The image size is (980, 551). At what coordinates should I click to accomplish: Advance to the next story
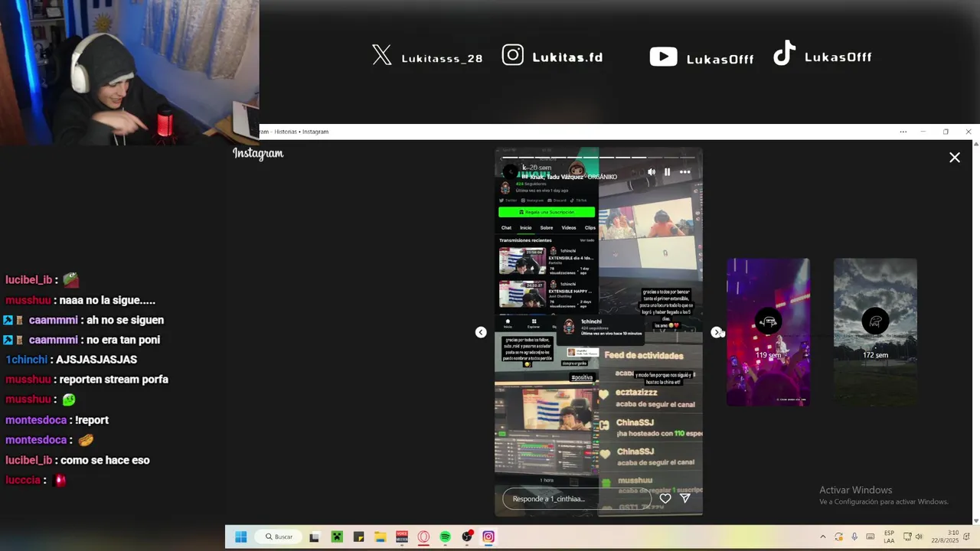(x=716, y=332)
